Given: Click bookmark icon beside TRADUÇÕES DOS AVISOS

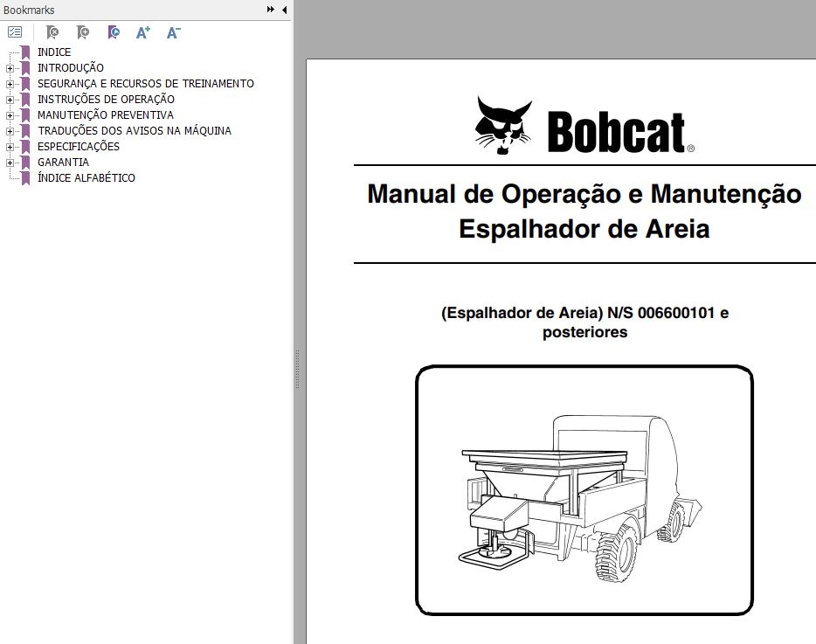Looking at the screenshot, I should 25,131.
